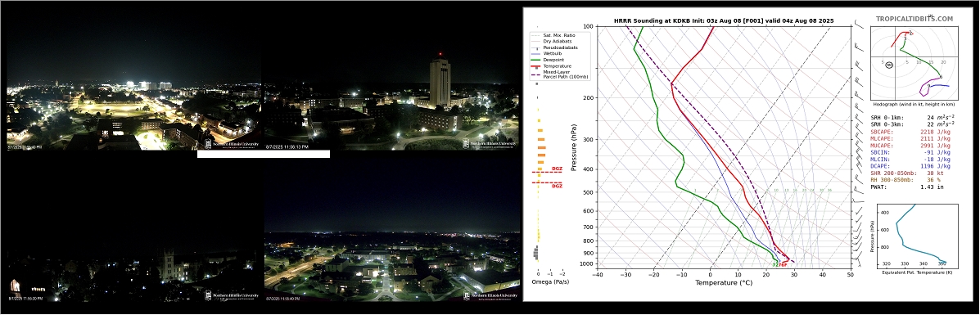Click the lower DGZ red label

[x=556, y=187]
